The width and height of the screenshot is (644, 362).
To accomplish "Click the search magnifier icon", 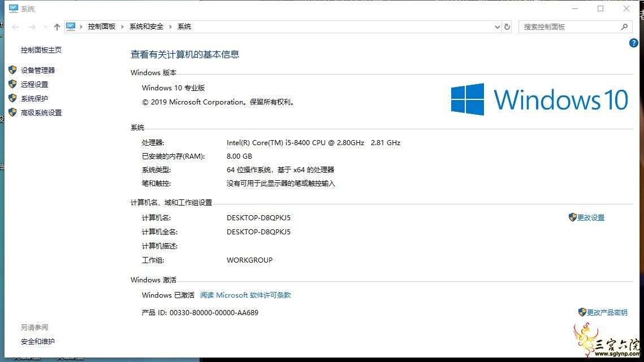I will (624, 27).
